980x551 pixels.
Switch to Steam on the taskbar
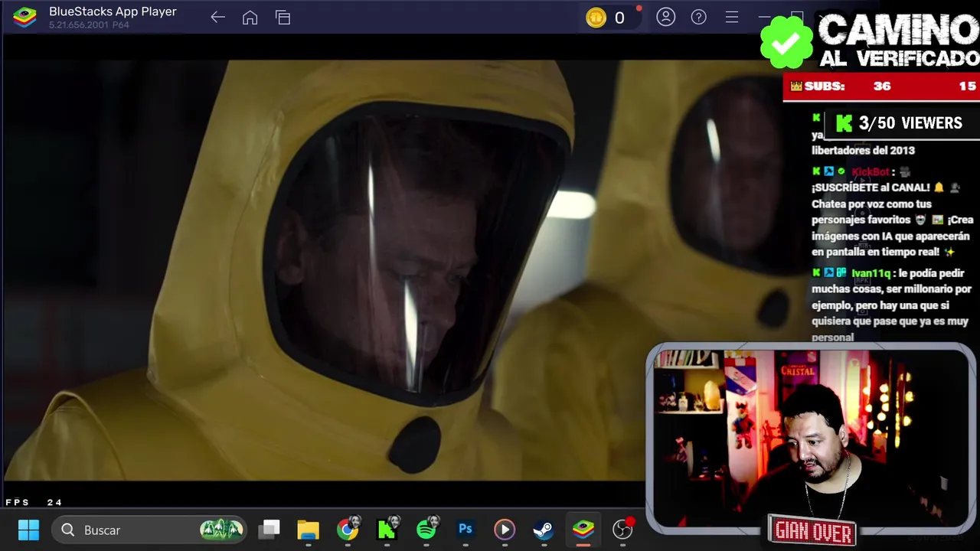tap(544, 530)
